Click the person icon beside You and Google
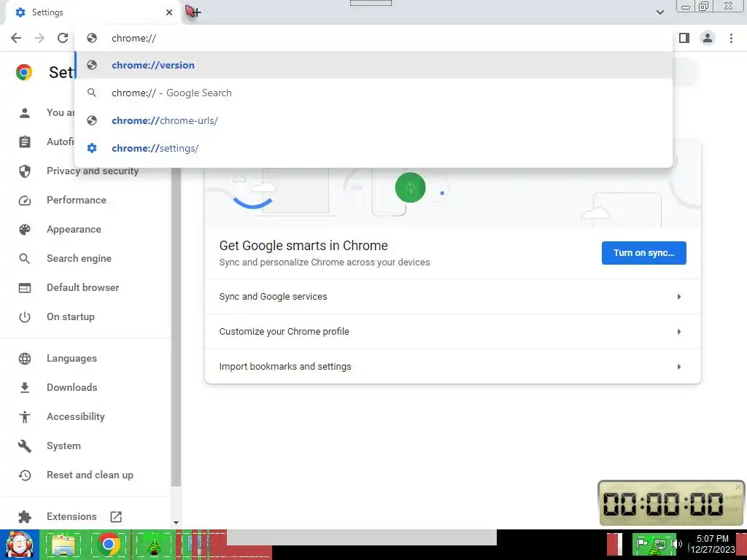747x560 pixels. 24,113
